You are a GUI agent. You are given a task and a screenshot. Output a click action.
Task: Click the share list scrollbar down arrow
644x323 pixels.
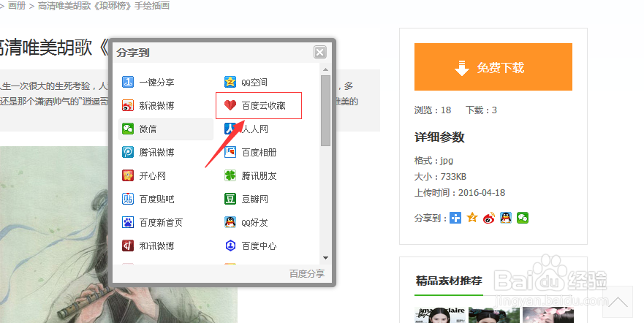[x=326, y=258]
